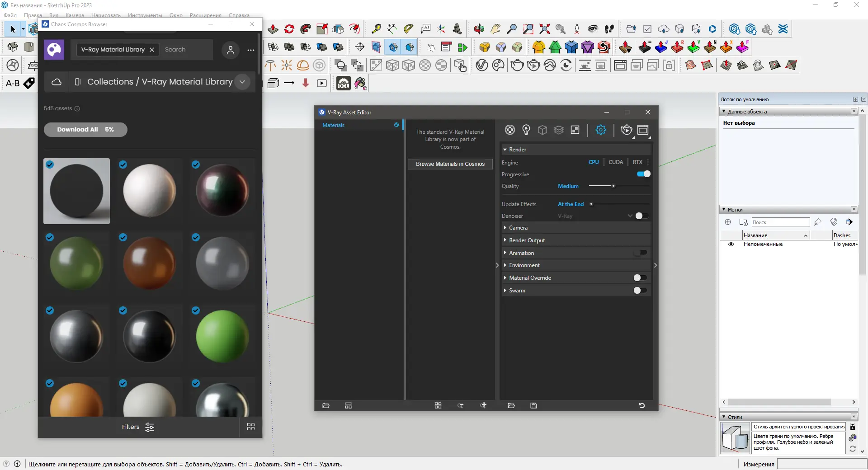Remove the V-Ray Material Library search tag
Image resolution: width=868 pixels, height=470 pixels.
(152, 50)
